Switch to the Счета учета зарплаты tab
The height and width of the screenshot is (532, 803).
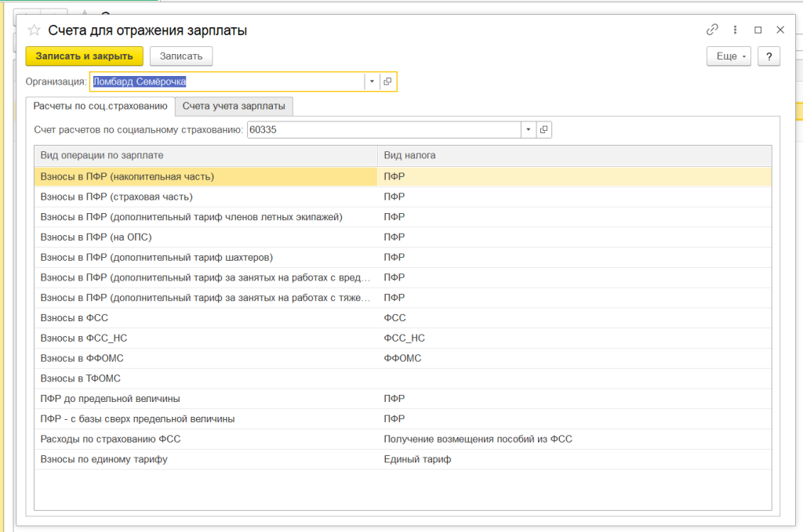[234, 106]
